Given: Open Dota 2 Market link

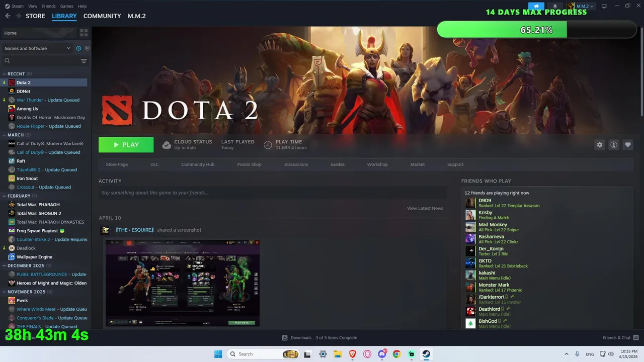Looking at the screenshot, I should point(418,164).
